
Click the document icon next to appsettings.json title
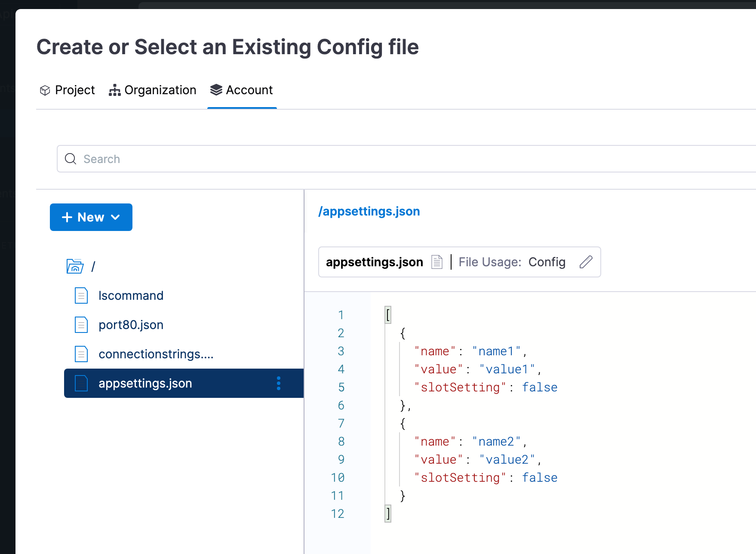[437, 262]
